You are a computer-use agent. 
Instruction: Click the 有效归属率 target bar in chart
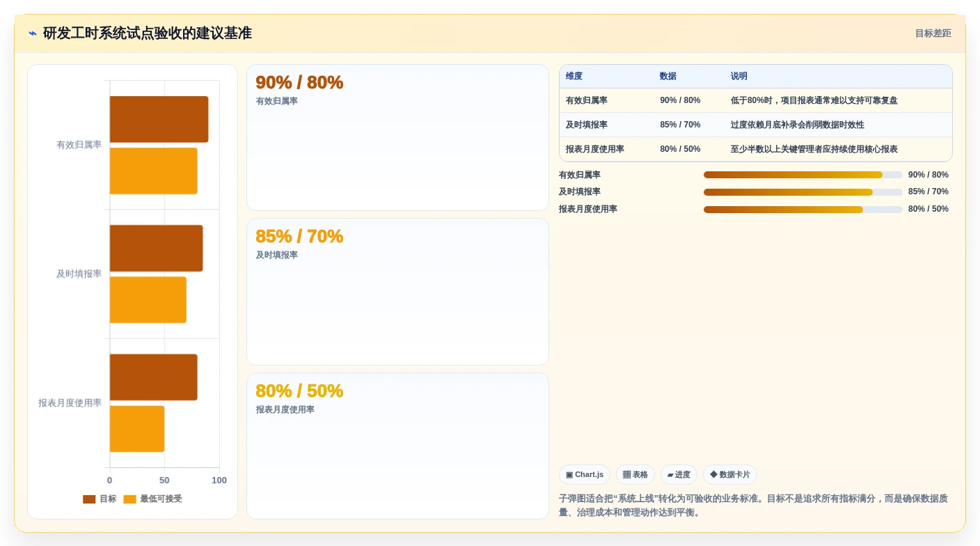coord(159,119)
